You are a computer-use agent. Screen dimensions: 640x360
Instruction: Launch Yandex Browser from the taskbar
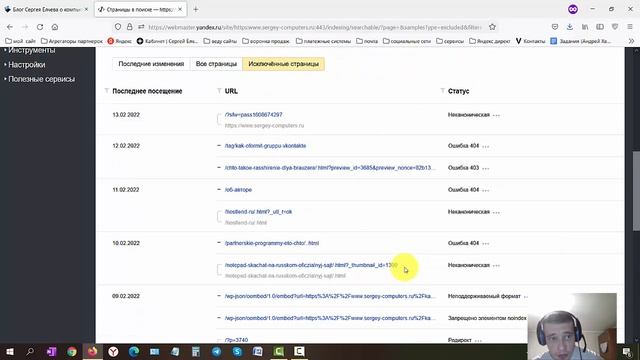[113, 351]
